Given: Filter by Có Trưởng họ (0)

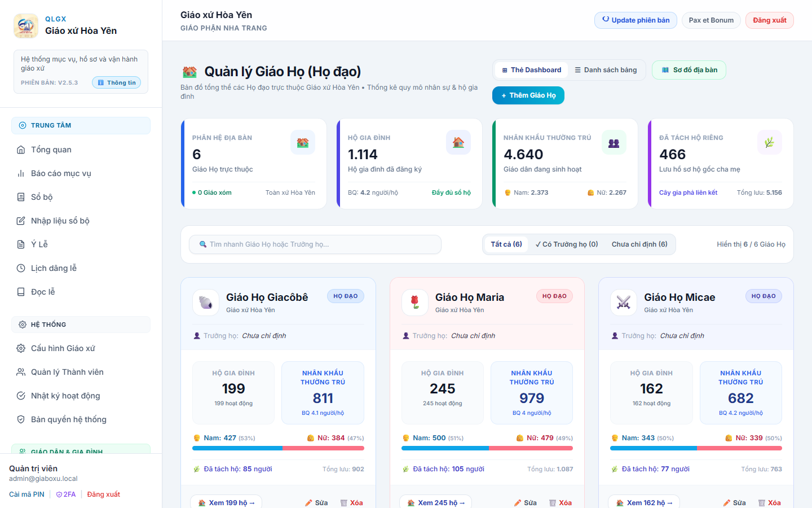Looking at the screenshot, I should [x=567, y=244].
